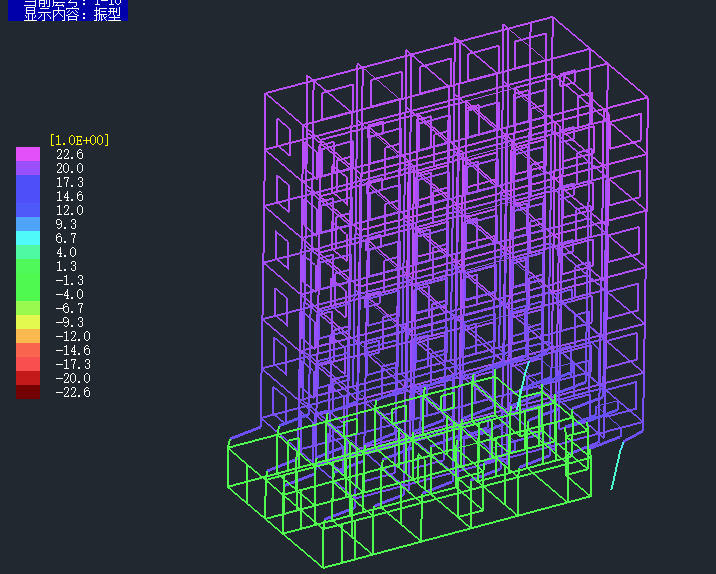Image resolution: width=716 pixels, height=574 pixels.
Task: Click the yellow [1.0E+00] scale factor label
Action: coord(79,140)
